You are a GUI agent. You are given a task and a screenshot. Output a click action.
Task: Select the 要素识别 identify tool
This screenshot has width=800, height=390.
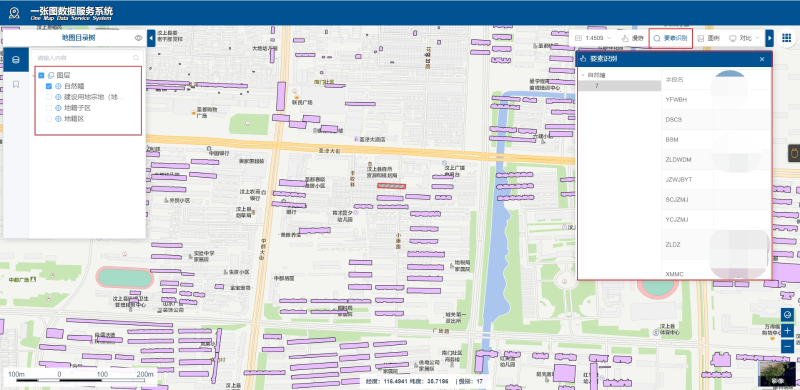(x=670, y=38)
